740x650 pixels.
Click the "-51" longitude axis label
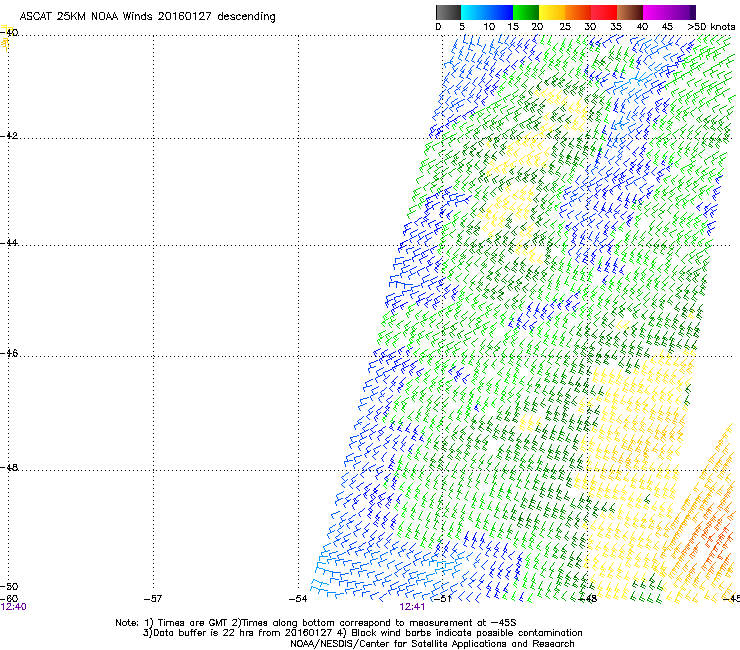442,599
